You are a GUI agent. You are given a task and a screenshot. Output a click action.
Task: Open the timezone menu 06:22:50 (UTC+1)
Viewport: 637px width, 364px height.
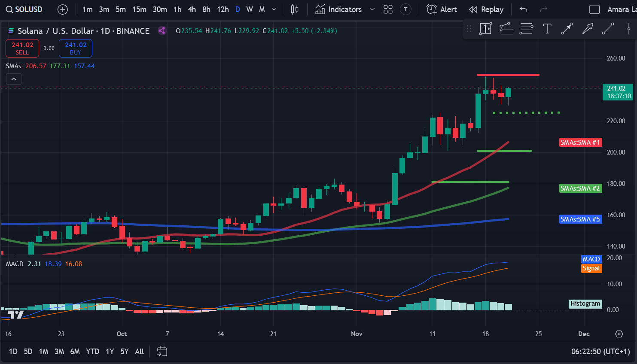pos(600,352)
